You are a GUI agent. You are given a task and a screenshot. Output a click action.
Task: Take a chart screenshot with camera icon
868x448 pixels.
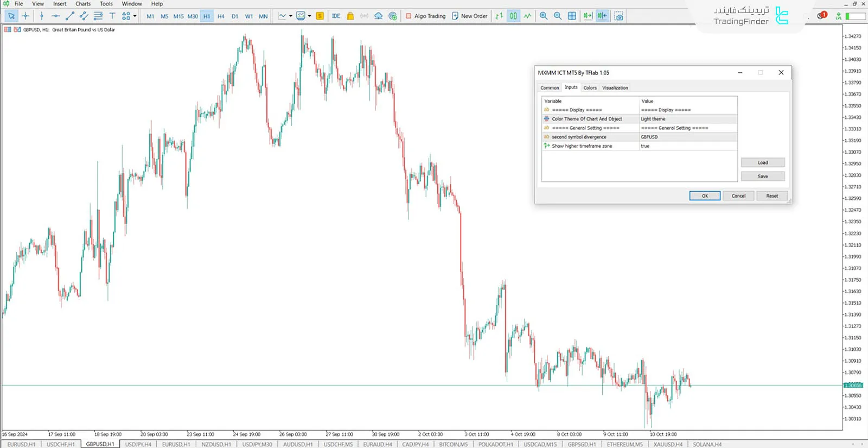tap(619, 16)
